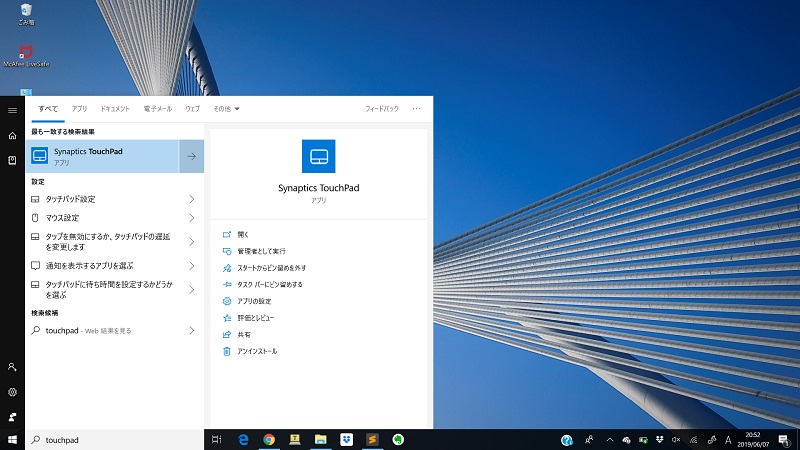This screenshot has width=800, height=450.
Task: Switch to the 電子メール tab
Action: coord(158,109)
